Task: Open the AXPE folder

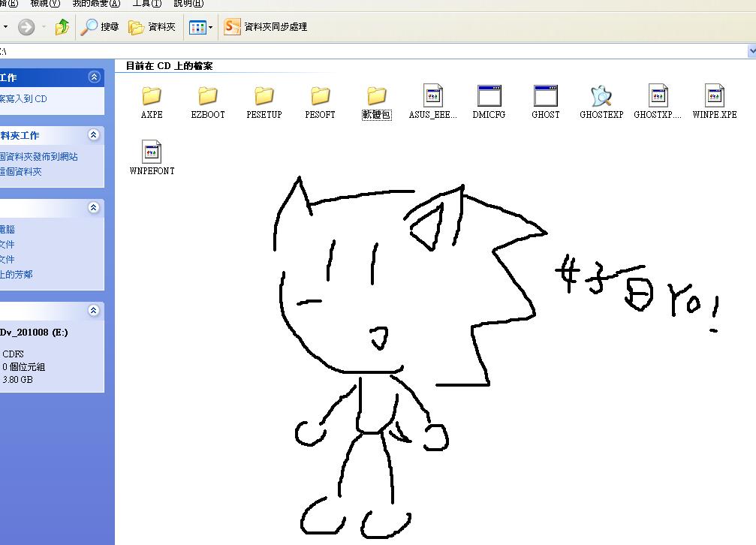Action: point(152,96)
